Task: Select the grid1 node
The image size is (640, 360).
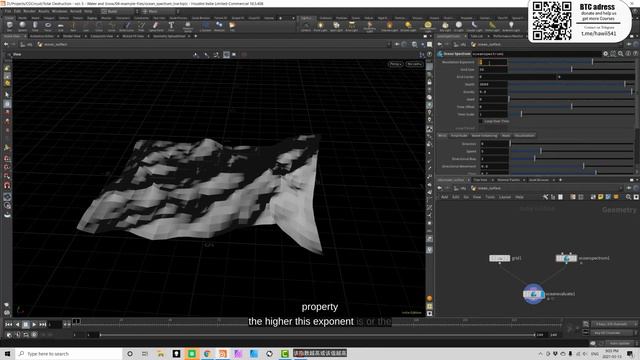Action: (500, 258)
